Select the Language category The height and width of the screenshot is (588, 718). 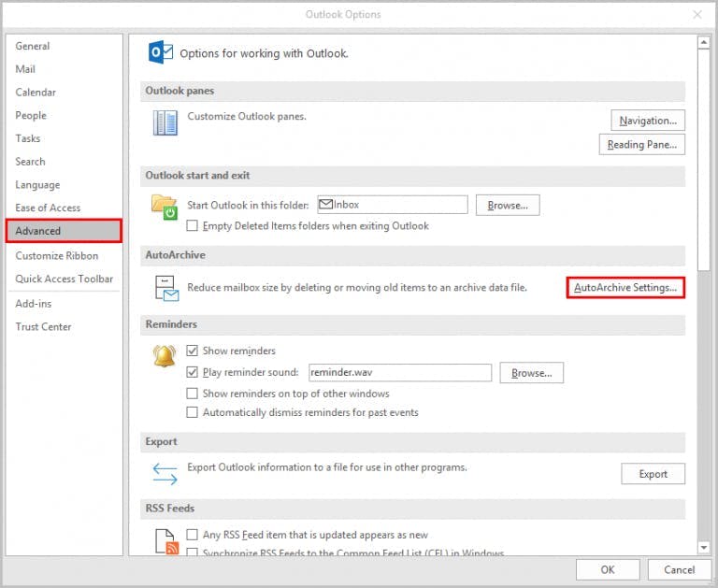coord(65,184)
